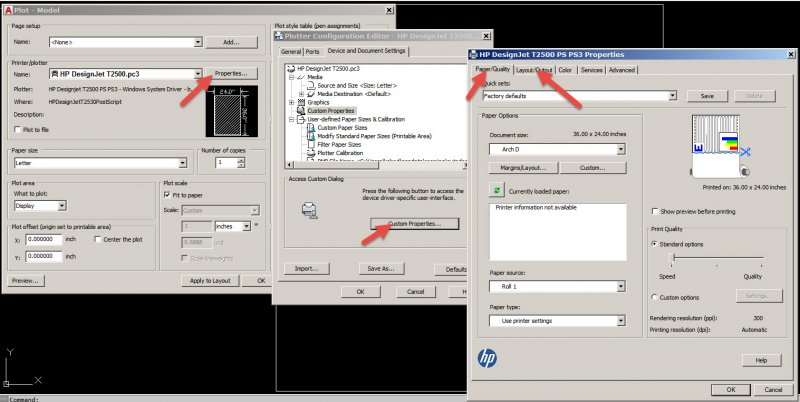The image size is (800, 402).
Task: Click the Source and Size tray icon
Action: click(311, 86)
